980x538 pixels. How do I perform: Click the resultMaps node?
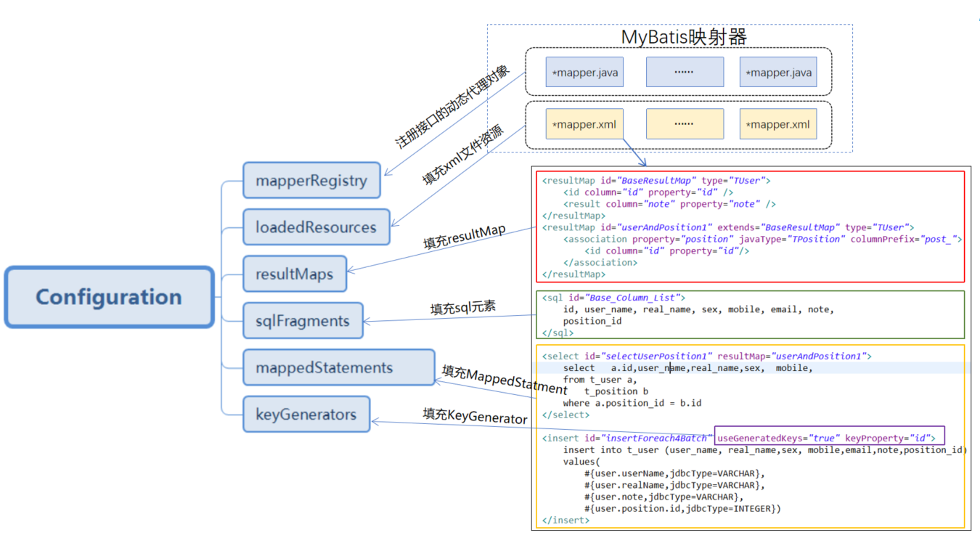295,274
